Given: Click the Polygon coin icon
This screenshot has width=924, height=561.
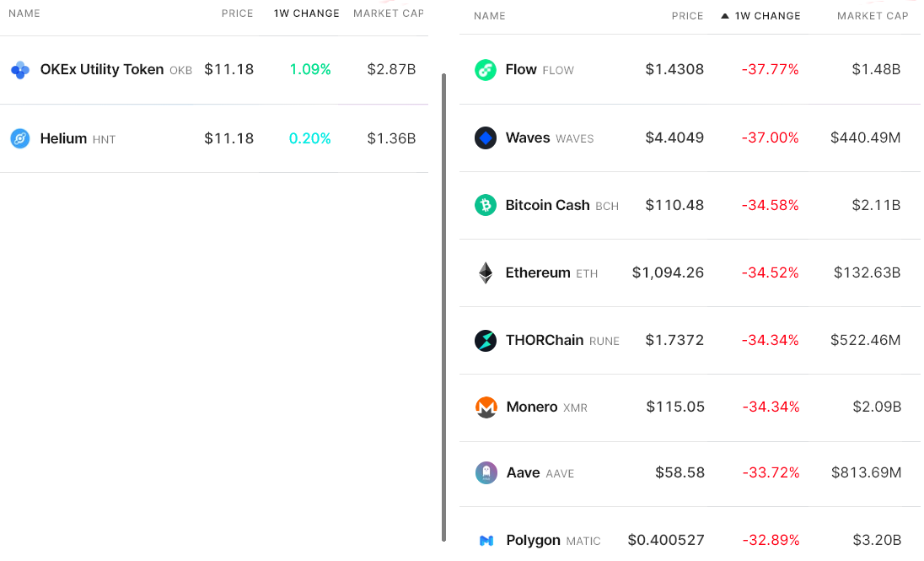Looking at the screenshot, I should pyautogui.click(x=486, y=540).
